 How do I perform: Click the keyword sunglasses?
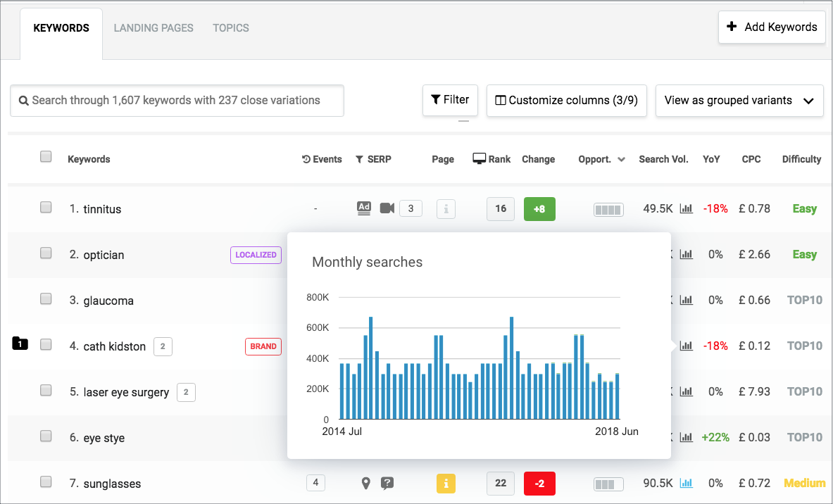coord(112,484)
